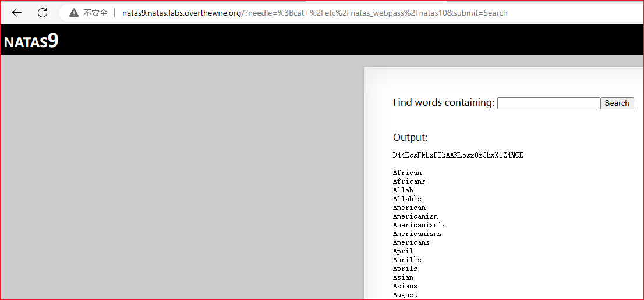Click the word 'African' in output
This screenshot has height=300, width=644.
(x=407, y=173)
